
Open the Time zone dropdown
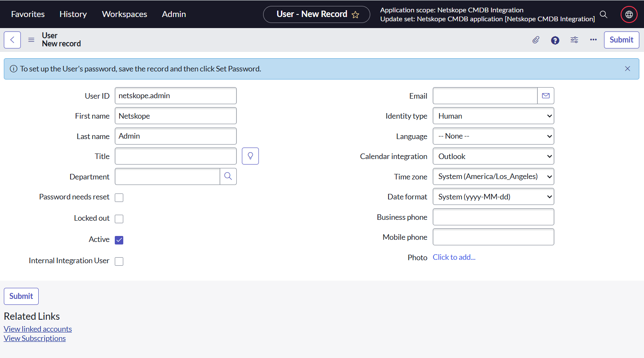[x=494, y=176]
